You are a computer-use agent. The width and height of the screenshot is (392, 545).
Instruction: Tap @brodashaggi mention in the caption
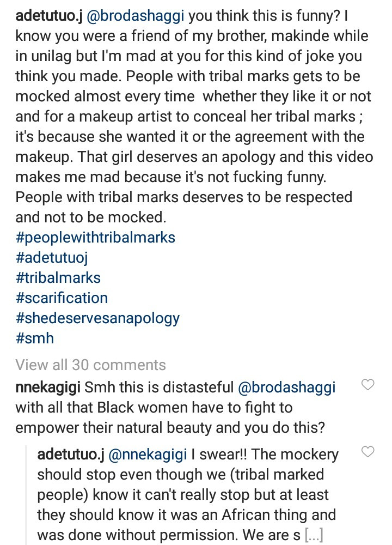(x=138, y=16)
